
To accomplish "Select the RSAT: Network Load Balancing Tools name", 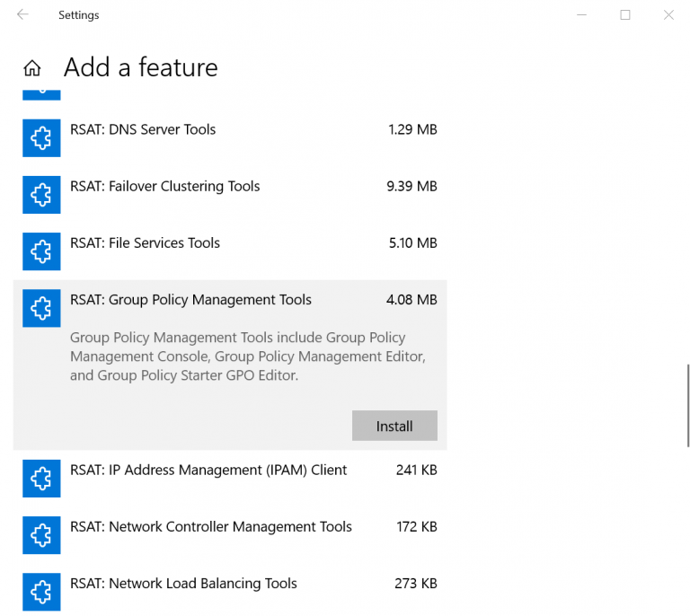I will pyautogui.click(x=183, y=584).
